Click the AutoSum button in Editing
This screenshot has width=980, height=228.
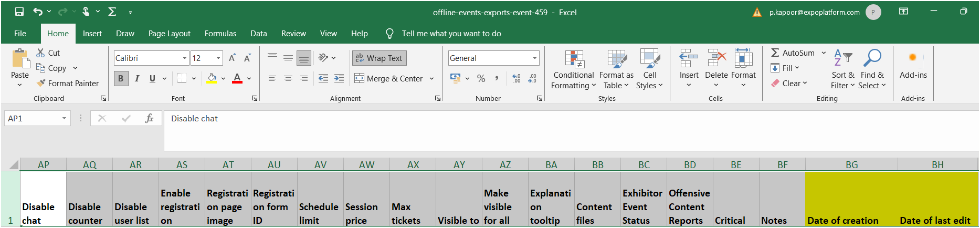coord(793,53)
